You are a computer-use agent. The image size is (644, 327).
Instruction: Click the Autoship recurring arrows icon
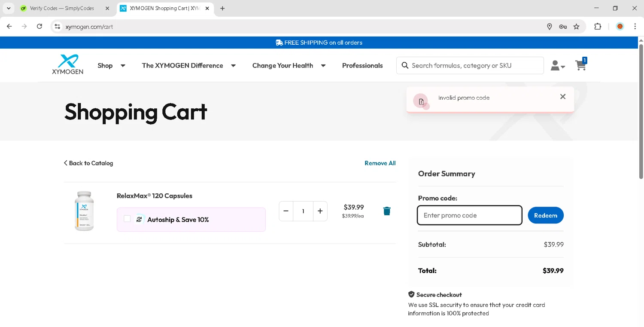click(x=139, y=220)
